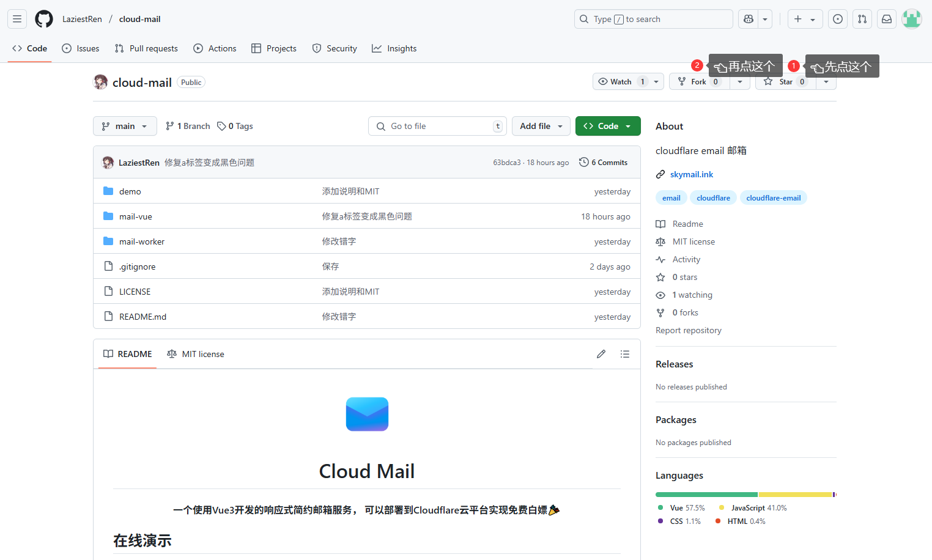Fork the cloud-mail repository

point(698,81)
